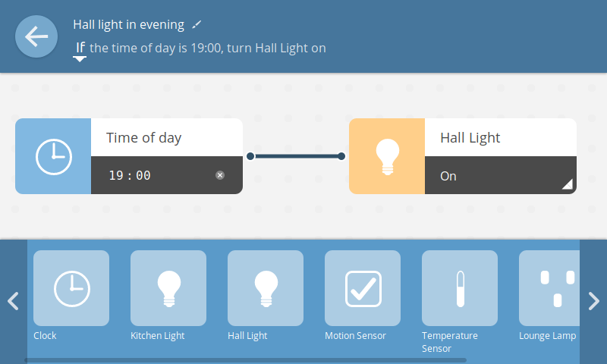Screen dimensions: 607x364
Task: Select the Clock icon in the device tray
Action: pos(71,288)
